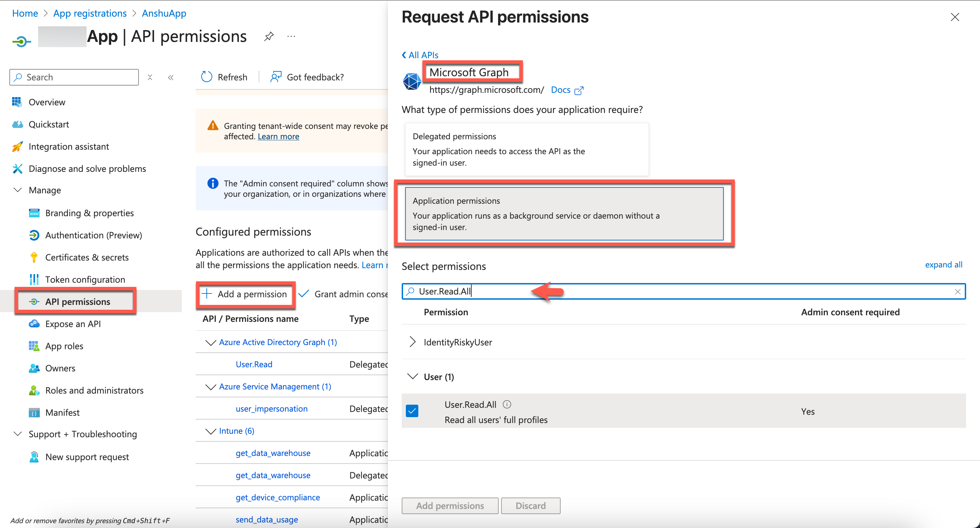Image resolution: width=980 pixels, height=528 pixels.
Task: Collapse the Intune (6) permissions section
Action: click(211, 431)
